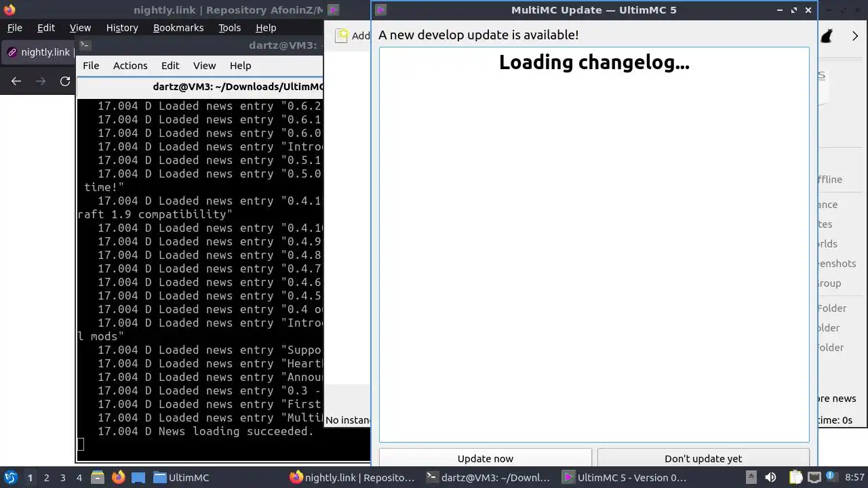Switch to workspace 3
The height and width of the screenshot is (488, 868).
[62, 478]
